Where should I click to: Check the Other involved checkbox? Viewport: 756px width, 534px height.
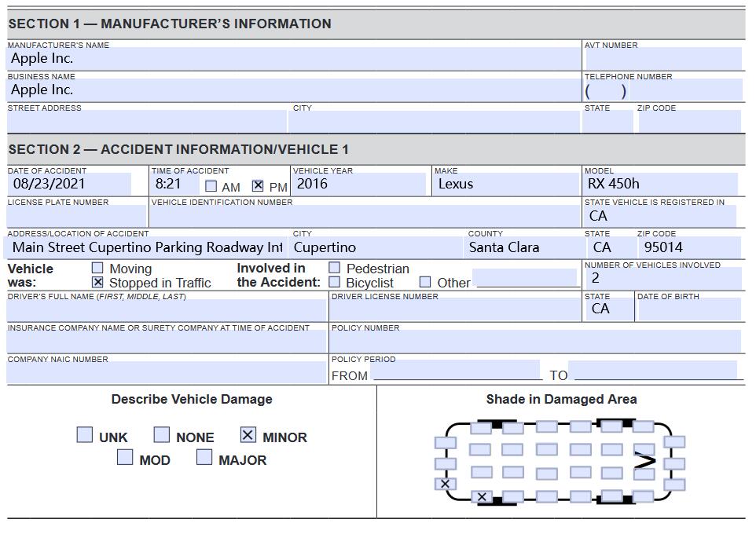tap(425, 281)
